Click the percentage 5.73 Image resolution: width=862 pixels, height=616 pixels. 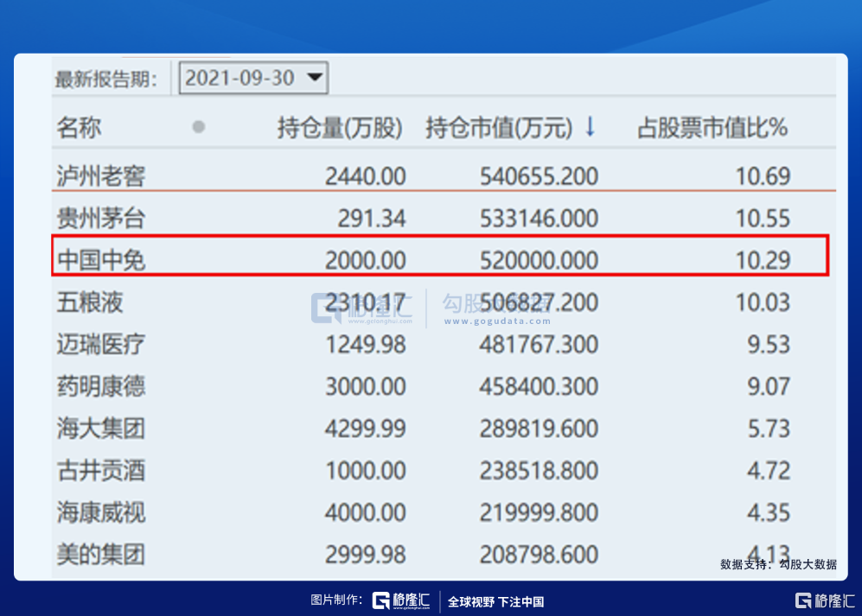click(x=769, y=429)
